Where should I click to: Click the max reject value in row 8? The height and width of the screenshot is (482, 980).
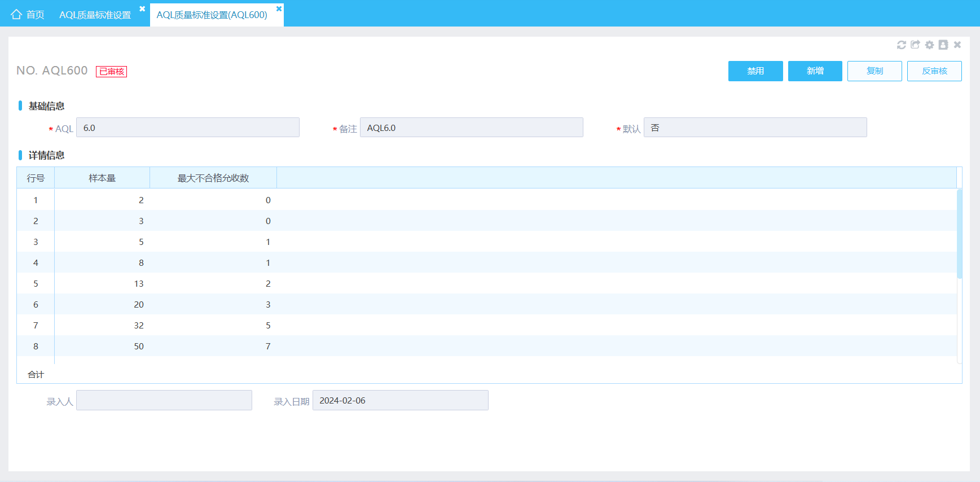268,346
